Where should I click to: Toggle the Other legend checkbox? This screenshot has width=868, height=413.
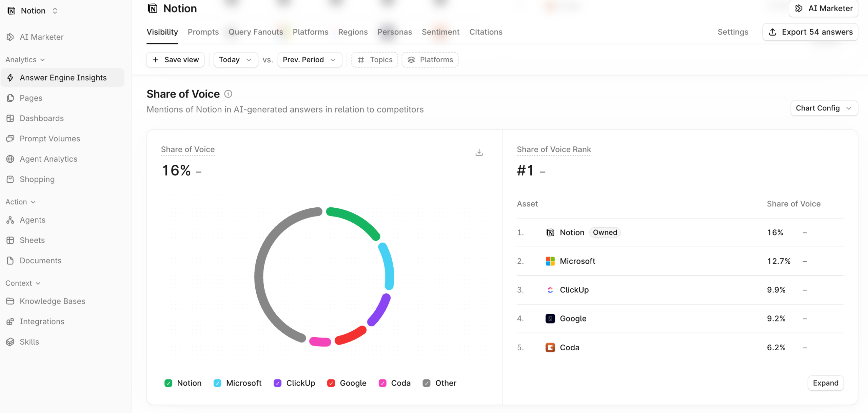pyautogui.click(x=427, y=383)
